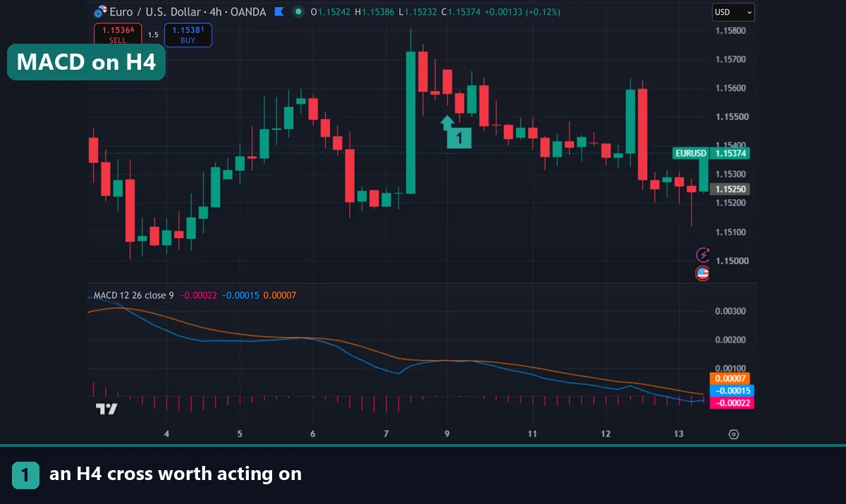Click date label 4 on time axis
The width and height of the screenshot is (846, 504).
coord(166,434)
